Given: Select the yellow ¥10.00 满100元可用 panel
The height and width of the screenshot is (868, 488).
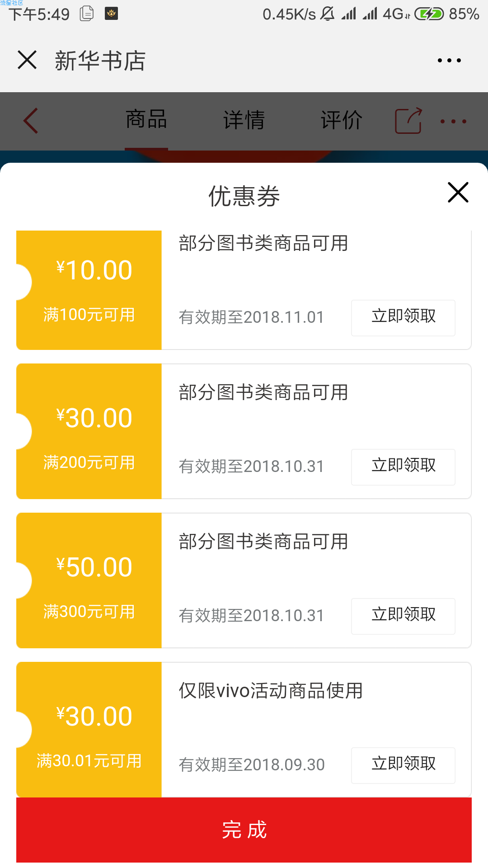Looking at the screenshot, I should coord(89,290).
